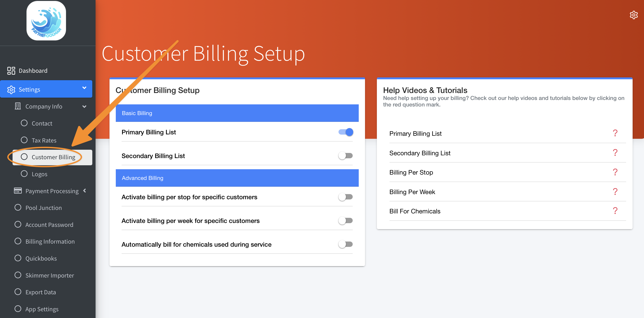Disable the Primary Billing List toggle

pyautogui.click(x=345, y=132)
